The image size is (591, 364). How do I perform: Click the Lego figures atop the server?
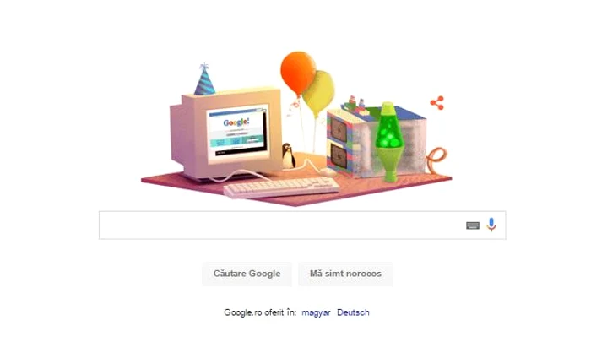point(356,104)
